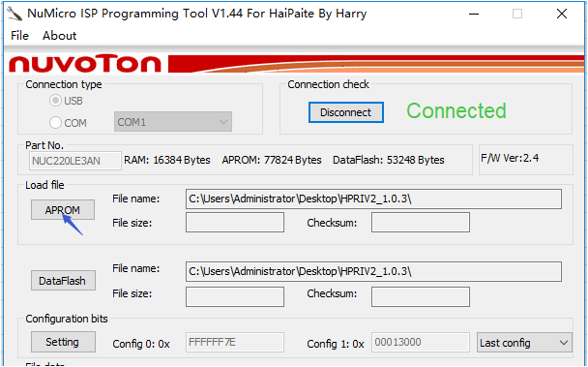Click the APROM file name path field
This screenshot has height=367, width=588.
pos(373,199)
